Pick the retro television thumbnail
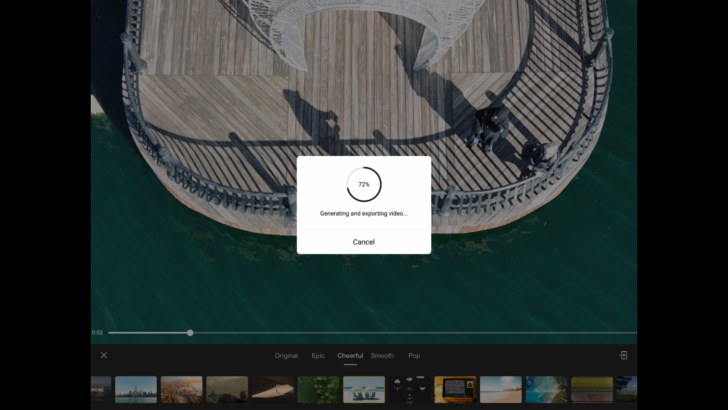Image resolution: width=728 pixels, height=410 pixels. (x=455, y=389)
